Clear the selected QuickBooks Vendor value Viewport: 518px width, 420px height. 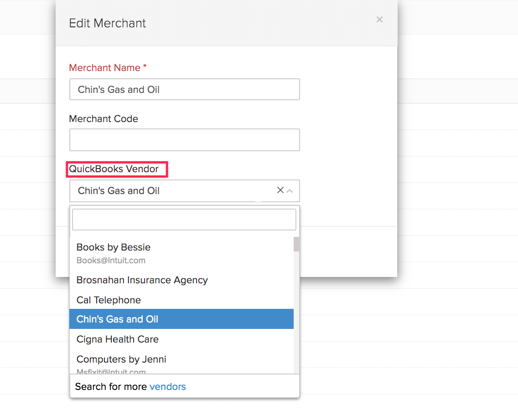pyautogui.click(x=280, y=190)
